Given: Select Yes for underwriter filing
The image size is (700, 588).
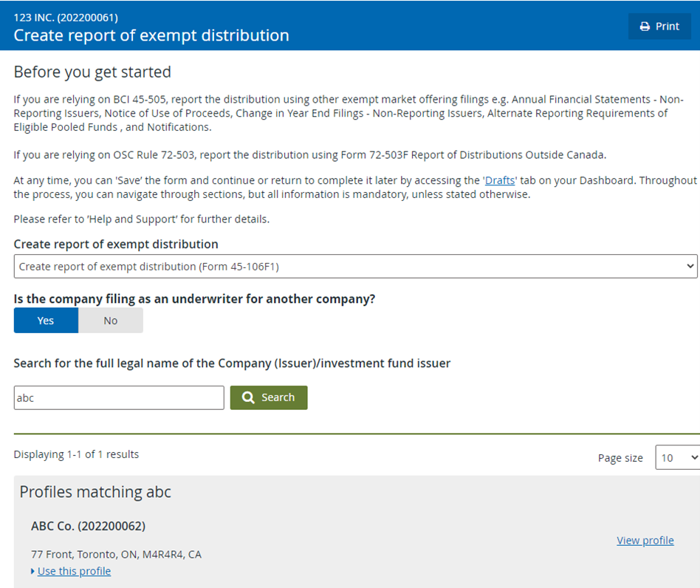Looking at the screenshot, I should coord(46,320).
